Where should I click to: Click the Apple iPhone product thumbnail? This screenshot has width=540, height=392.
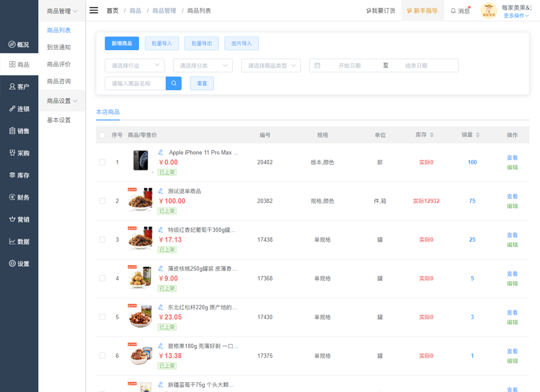[141, 160]
